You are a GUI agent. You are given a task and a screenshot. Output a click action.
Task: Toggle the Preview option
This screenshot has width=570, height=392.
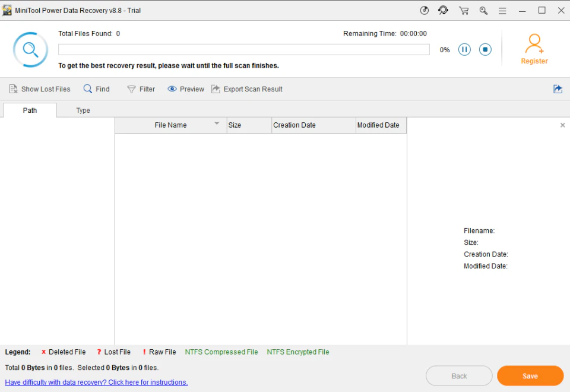pos(186,88)
